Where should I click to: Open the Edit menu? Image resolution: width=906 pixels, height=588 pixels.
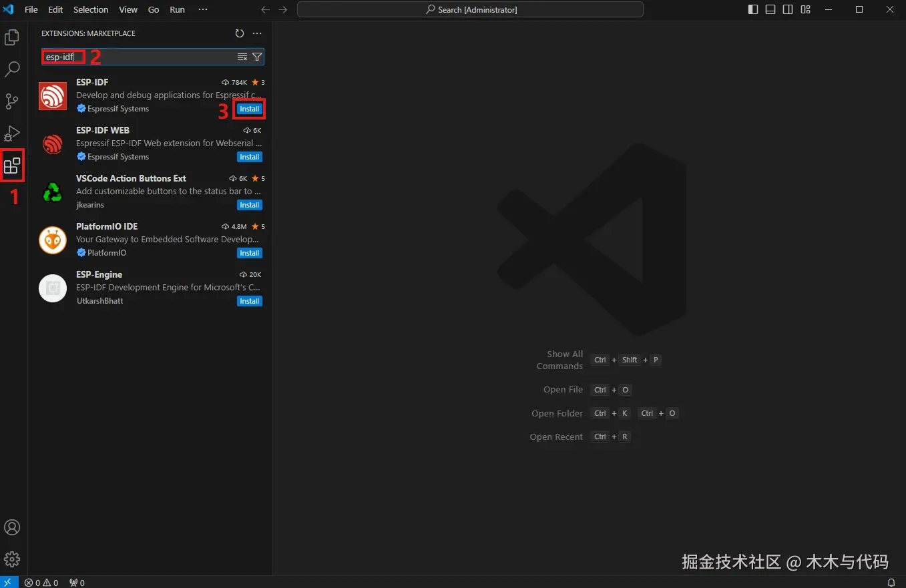point(55,9)
